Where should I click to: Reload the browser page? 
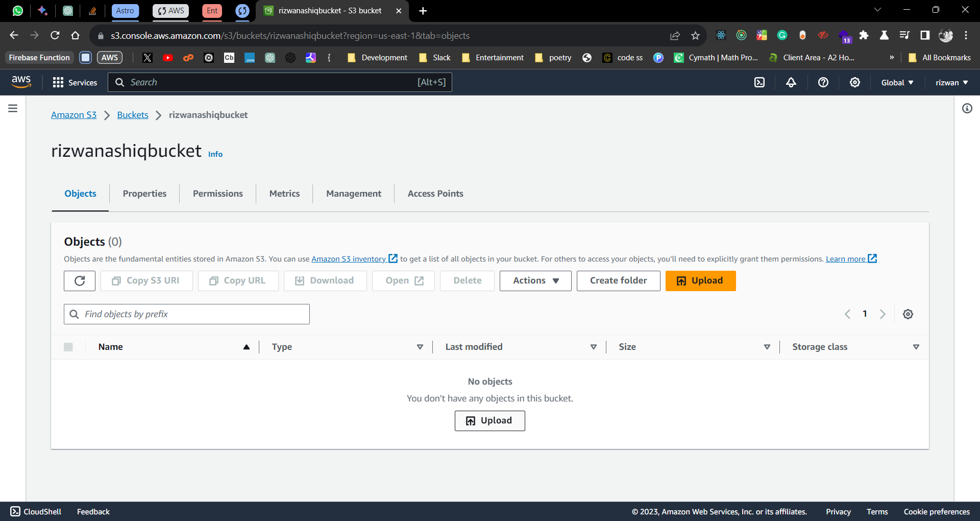[55, 35]
